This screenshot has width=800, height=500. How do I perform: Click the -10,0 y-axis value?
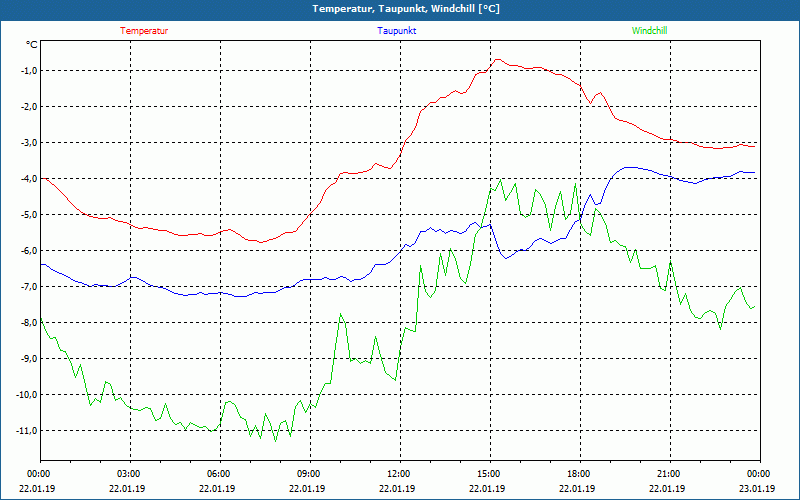coord(27,394)
